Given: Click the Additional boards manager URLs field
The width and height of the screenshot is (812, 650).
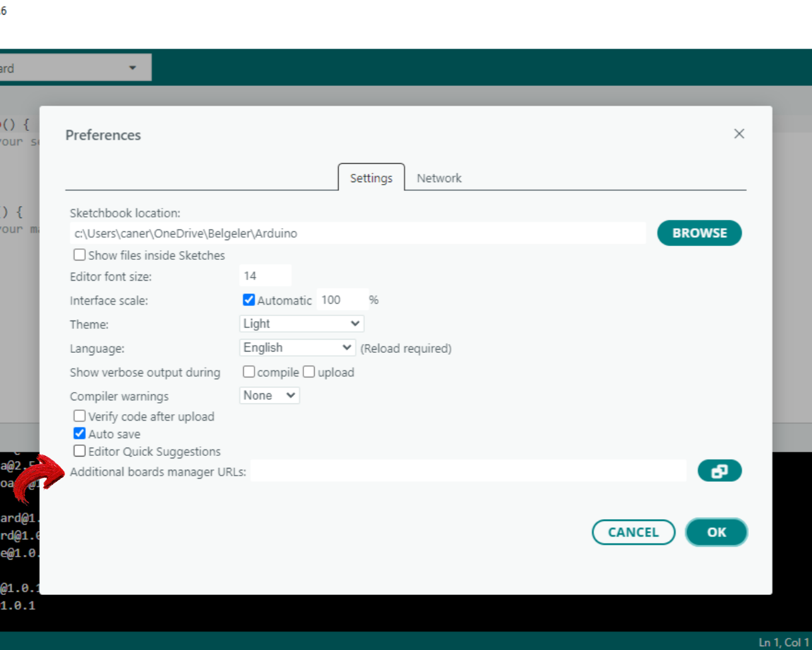Looking at the screenshot, I should point(468,471).
